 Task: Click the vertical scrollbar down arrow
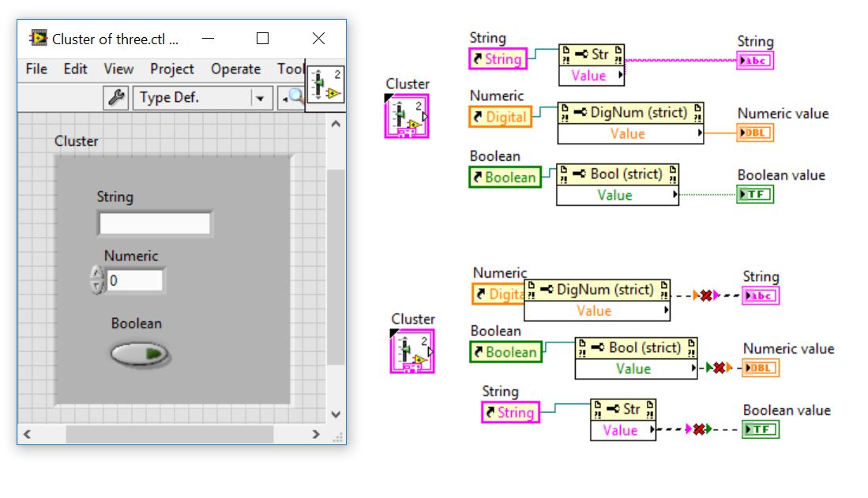point(336,414)
